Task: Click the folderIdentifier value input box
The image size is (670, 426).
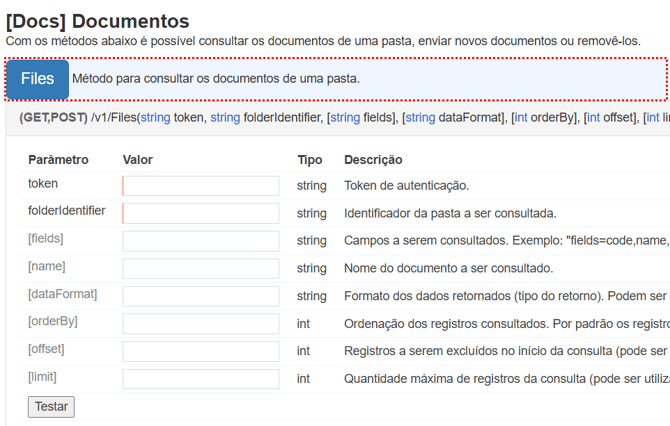Action: pos(201,213)
